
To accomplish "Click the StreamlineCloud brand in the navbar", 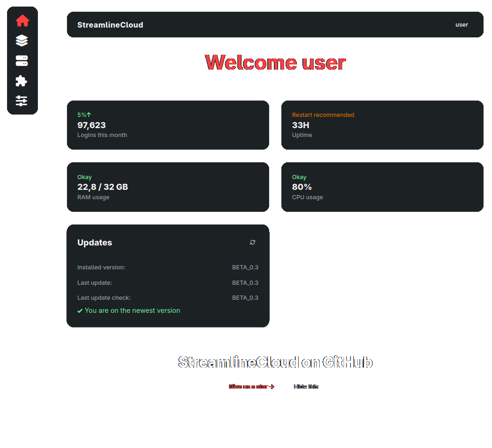I will click(110, 24).
